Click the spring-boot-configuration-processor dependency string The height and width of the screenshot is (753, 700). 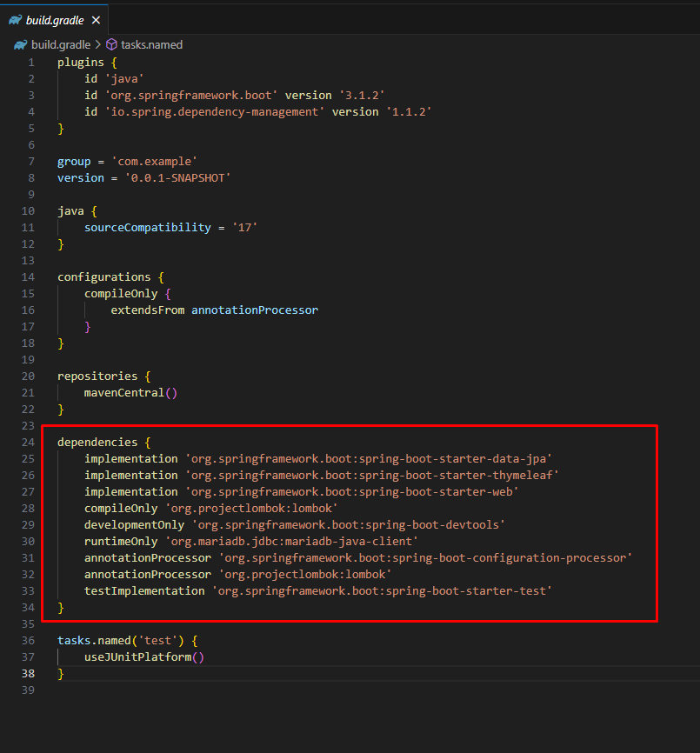tap(425, 558)
